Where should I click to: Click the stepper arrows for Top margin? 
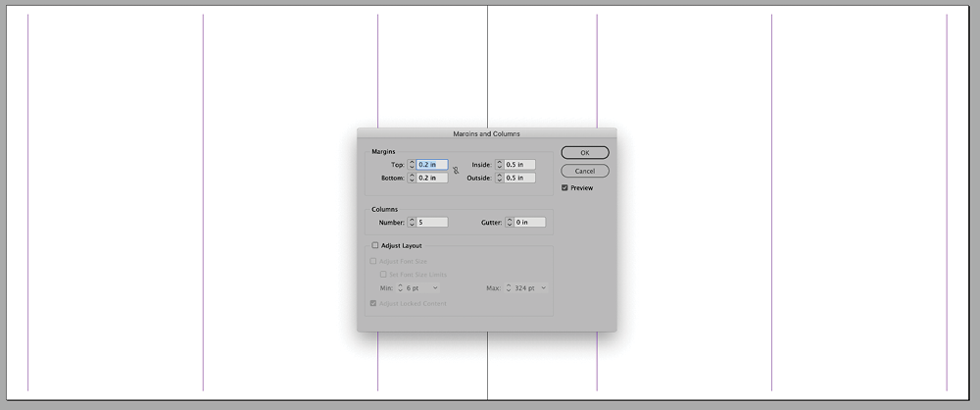(x=412, y=165)
